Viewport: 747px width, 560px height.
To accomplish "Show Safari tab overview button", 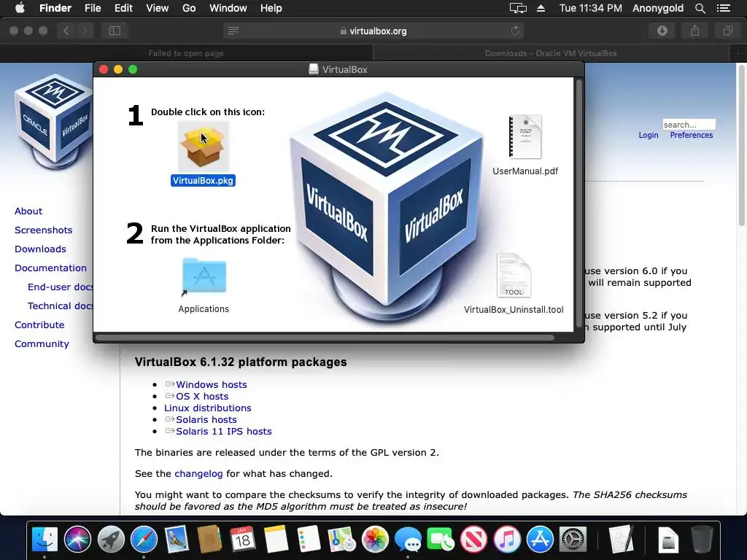I will coord(727,31).
